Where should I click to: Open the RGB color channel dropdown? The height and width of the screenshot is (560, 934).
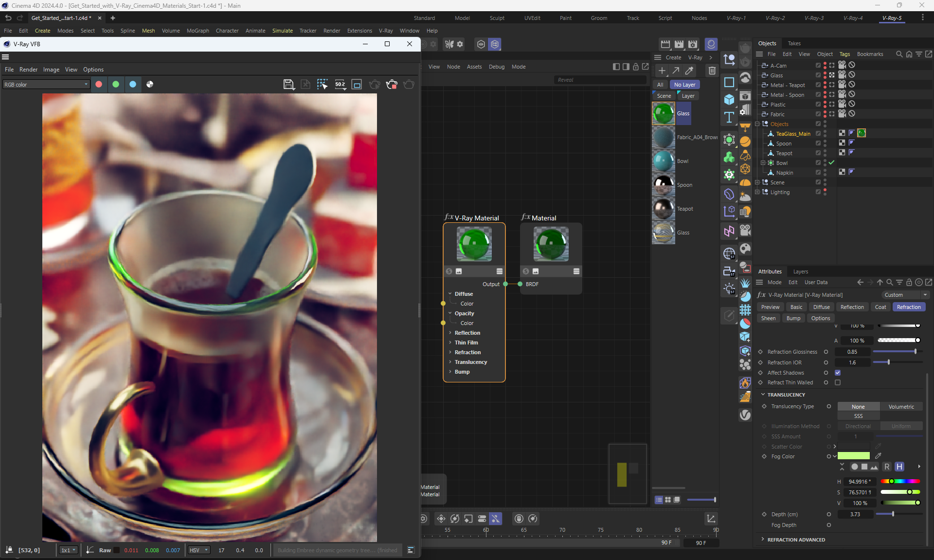coord(46,84)
